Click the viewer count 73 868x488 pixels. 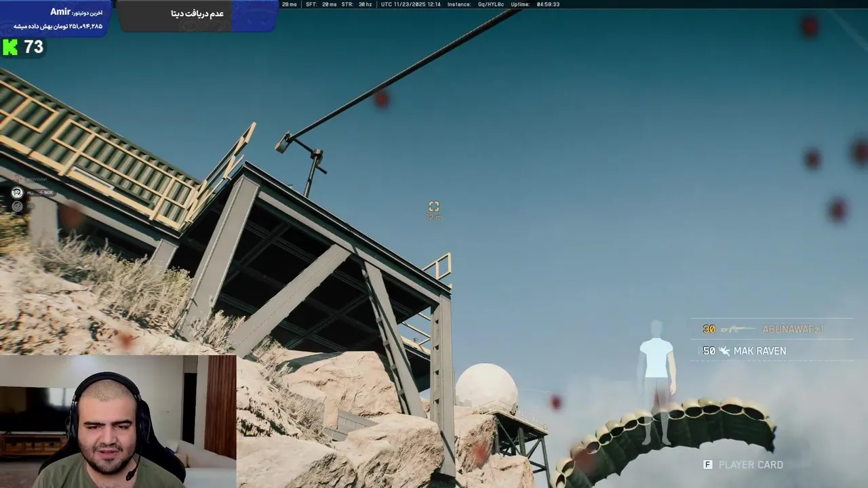[x=33, y=47]
